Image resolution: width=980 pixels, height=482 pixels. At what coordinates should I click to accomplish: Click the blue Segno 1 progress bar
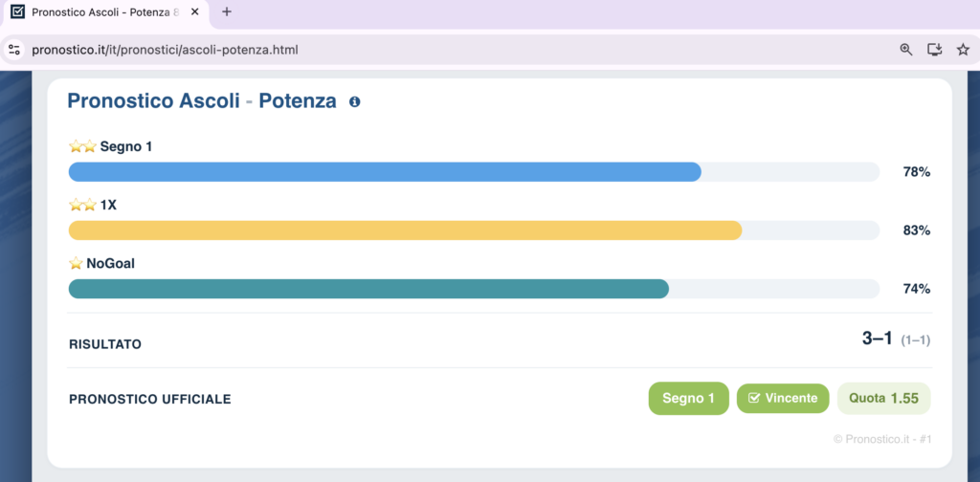[x=385, y=172]
